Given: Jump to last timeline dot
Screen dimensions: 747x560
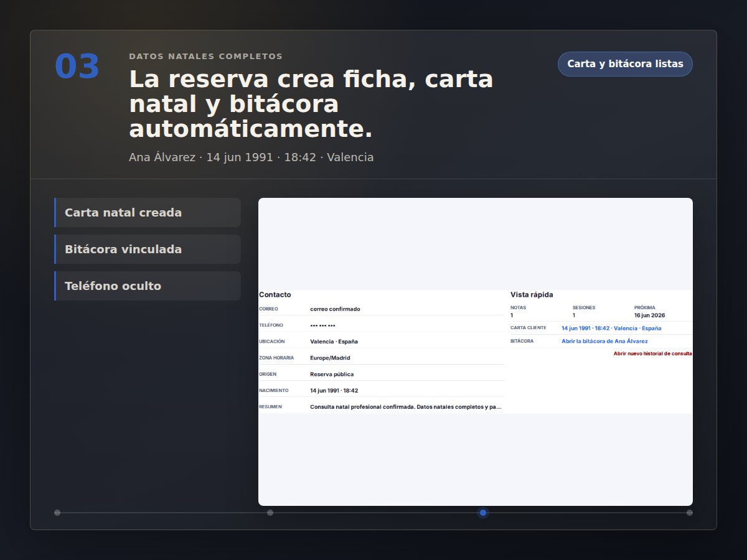Looking at the screenshot, I should click(x=690, y=513).
